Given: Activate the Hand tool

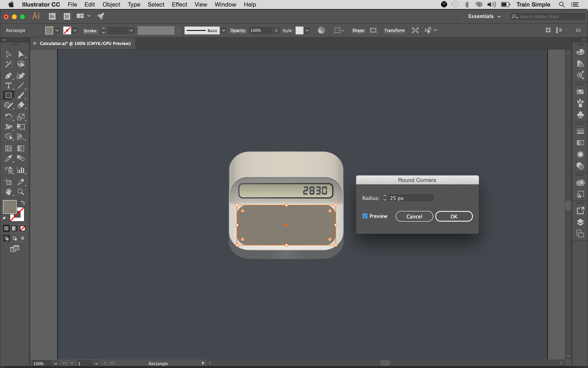Looking at the screenshot, I should pyautogui.click(x=8, y=192).
